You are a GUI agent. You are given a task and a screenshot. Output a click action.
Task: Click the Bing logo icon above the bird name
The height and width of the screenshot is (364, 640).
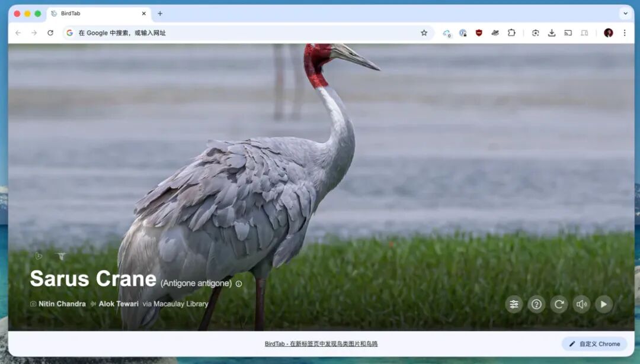point(39,256)
